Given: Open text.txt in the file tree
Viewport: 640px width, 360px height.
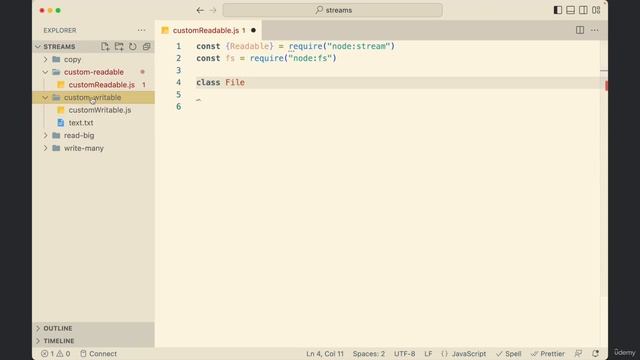Looking at the screenshot, I should [81, 123].
